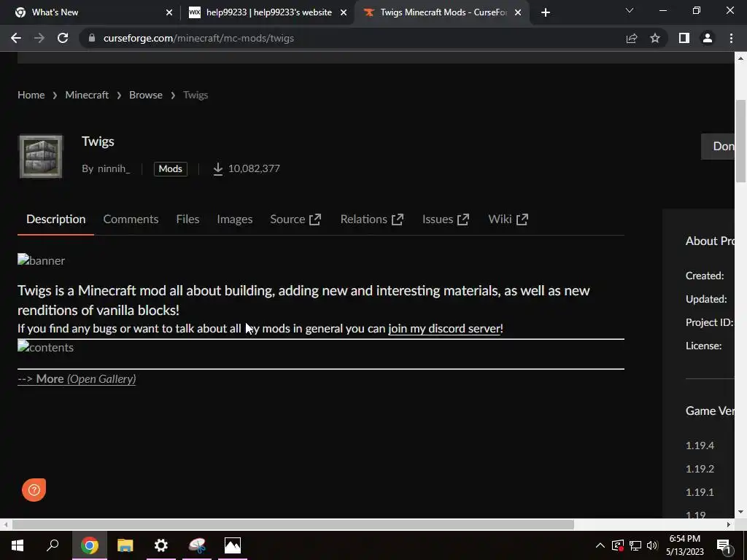Open a new browser tab
The image size is (747, 560).
pos(546,12)
